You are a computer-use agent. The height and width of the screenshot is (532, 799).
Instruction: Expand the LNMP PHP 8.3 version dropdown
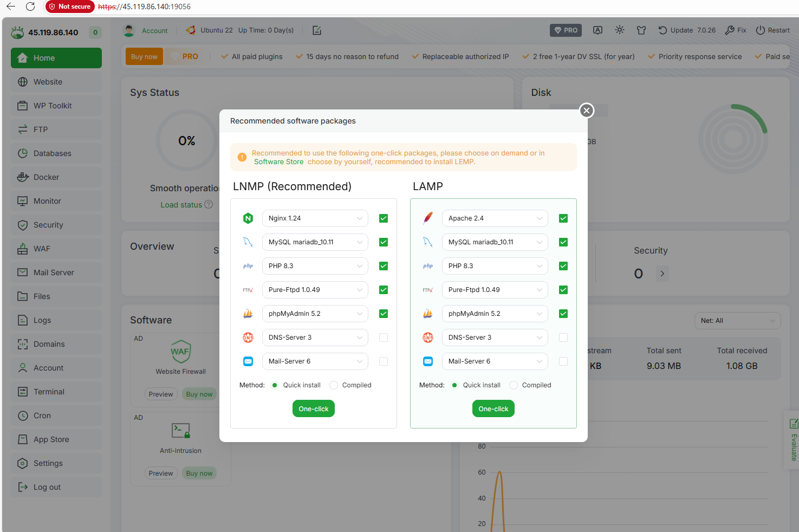tap(315, 266)
